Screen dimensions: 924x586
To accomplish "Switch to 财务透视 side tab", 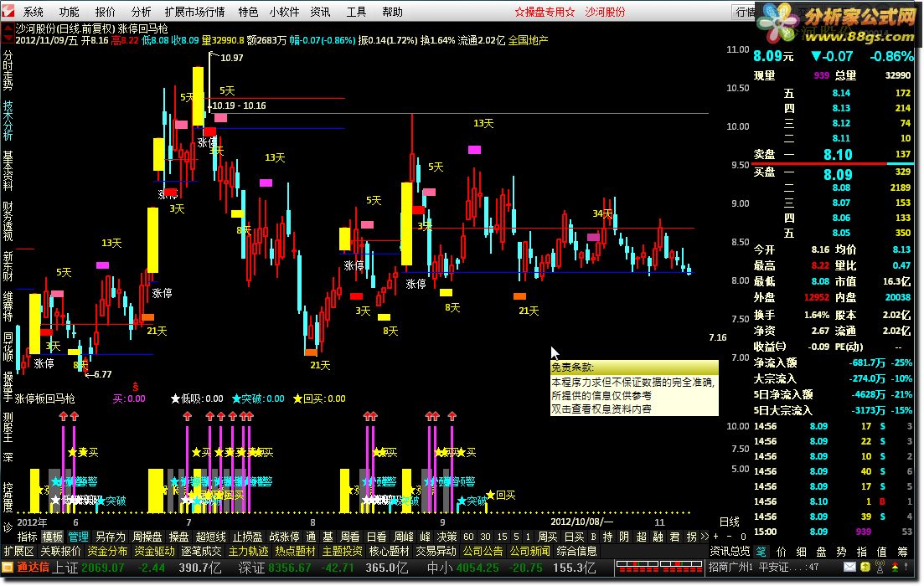I will 8,222.
